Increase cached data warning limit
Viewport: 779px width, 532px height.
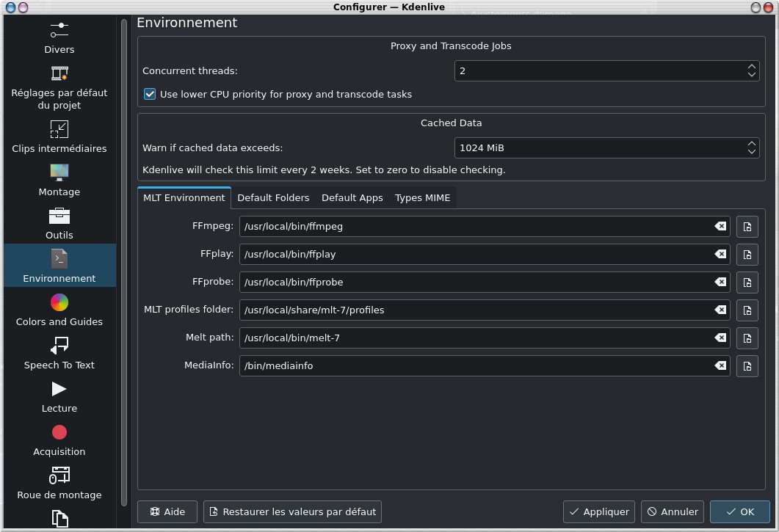click(x=752, y=143)
